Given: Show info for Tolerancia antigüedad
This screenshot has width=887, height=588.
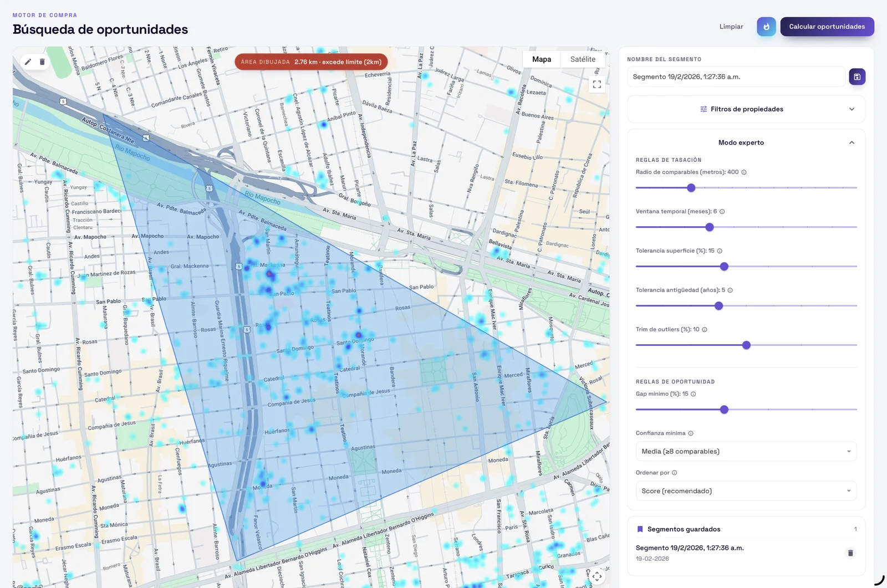Looking at the screenshot, I should pos(730,290).
